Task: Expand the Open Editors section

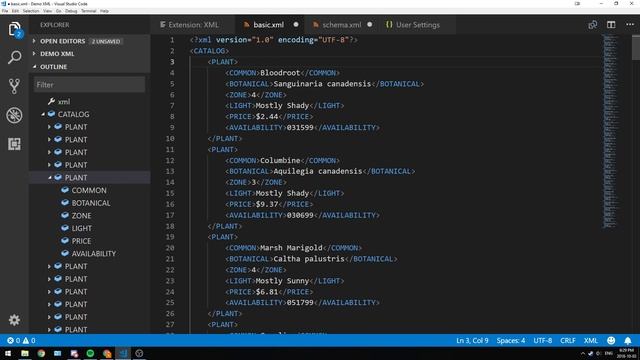Action: (34, 41)
